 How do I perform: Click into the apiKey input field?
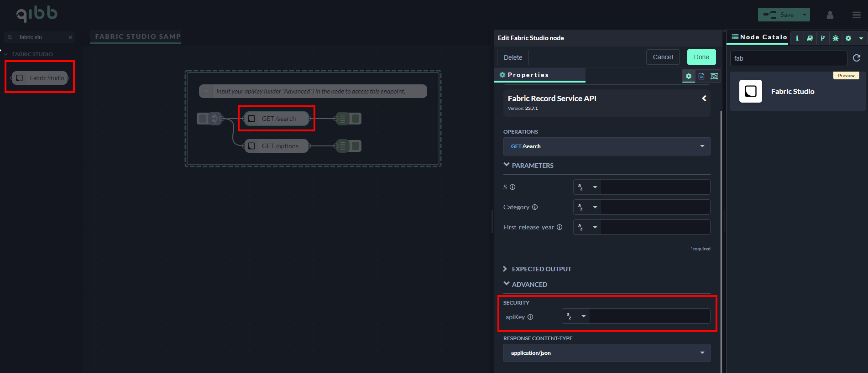(649, 316)
